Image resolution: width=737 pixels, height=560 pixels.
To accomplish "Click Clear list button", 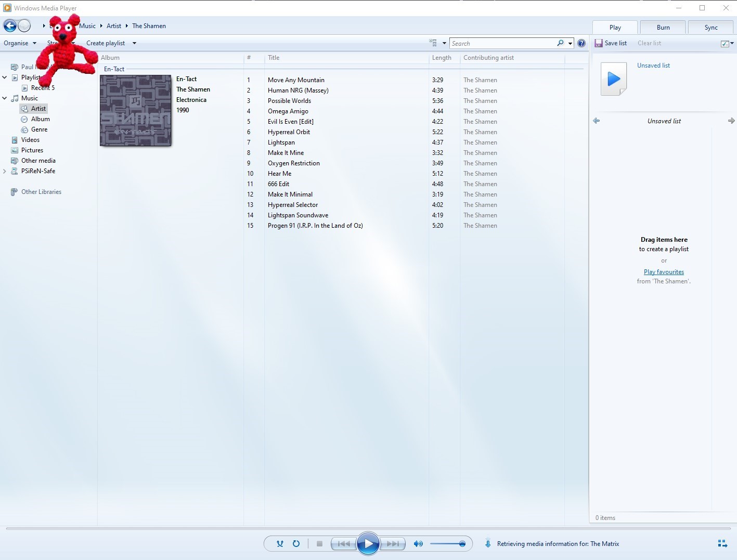I will (x=649, y=43).
